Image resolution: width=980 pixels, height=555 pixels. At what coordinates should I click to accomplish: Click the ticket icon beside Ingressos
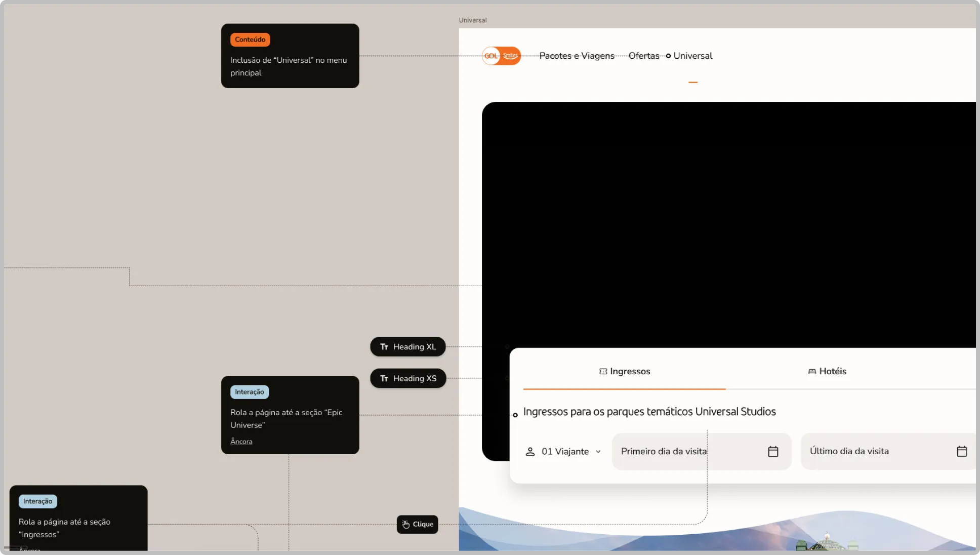(603, 371)
